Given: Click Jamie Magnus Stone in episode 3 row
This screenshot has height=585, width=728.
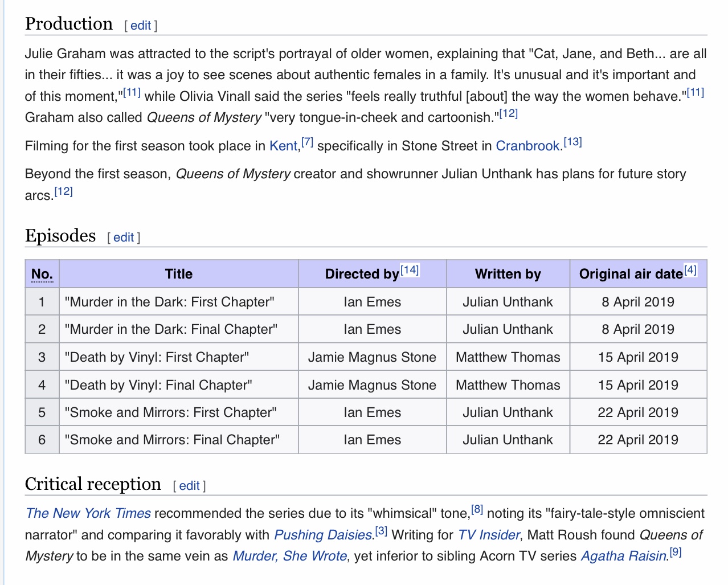Looking at the screenshot, I should tap(373, 357).
